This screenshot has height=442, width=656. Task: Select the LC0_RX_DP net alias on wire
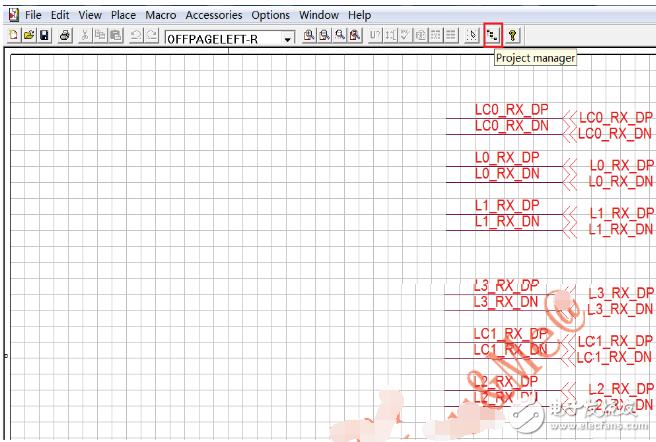[511, 110]
